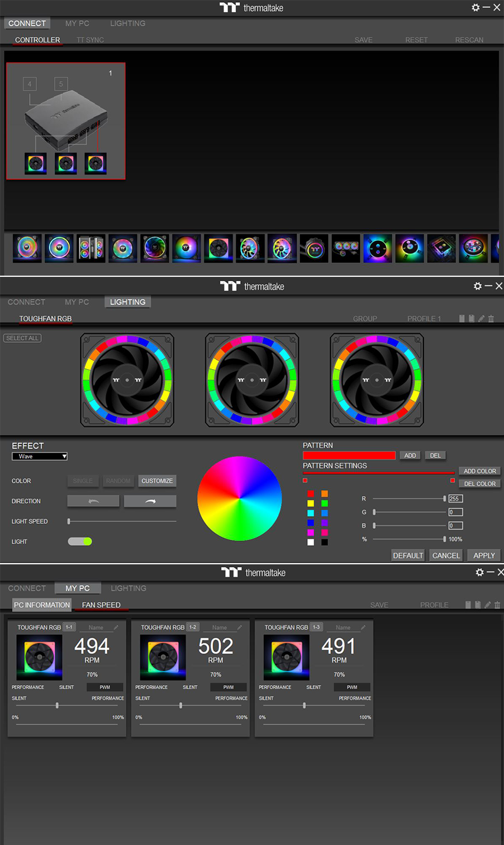Screen dimensions: 504x845
Task: Switch to MY PC tab in top window
Action: [x=77, y=23]
